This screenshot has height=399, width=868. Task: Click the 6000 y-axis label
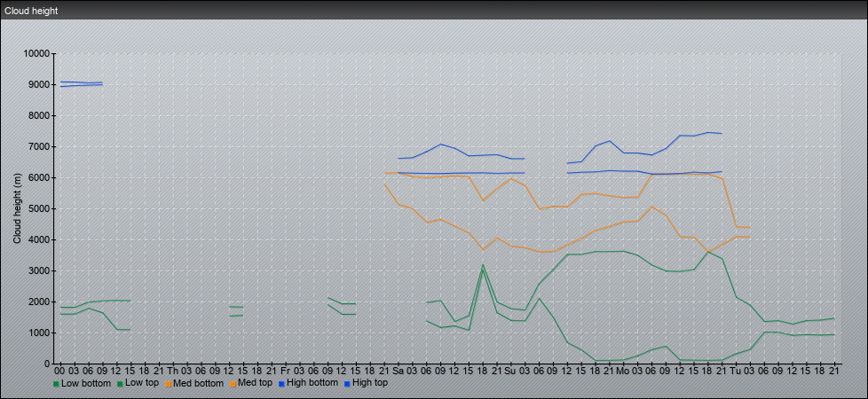(x=39, y=177)
